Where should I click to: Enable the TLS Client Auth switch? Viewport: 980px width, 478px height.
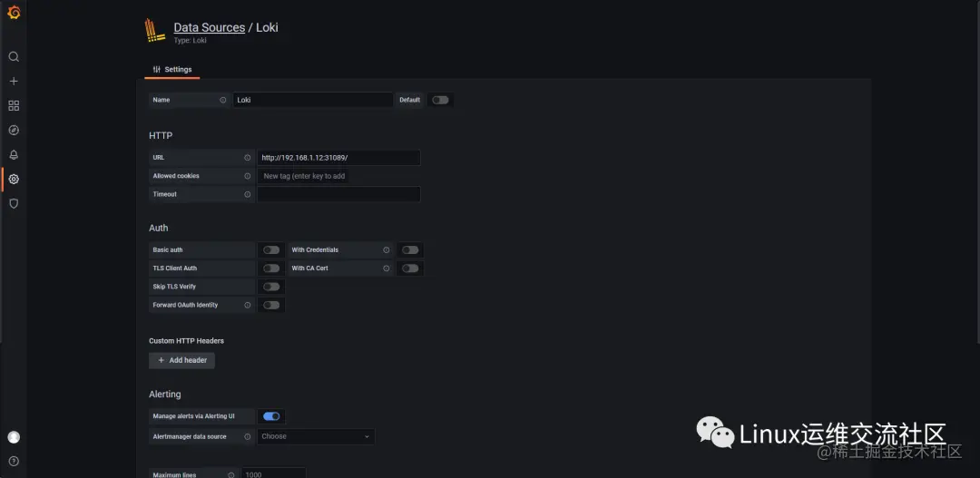click(x=271, y=268)
